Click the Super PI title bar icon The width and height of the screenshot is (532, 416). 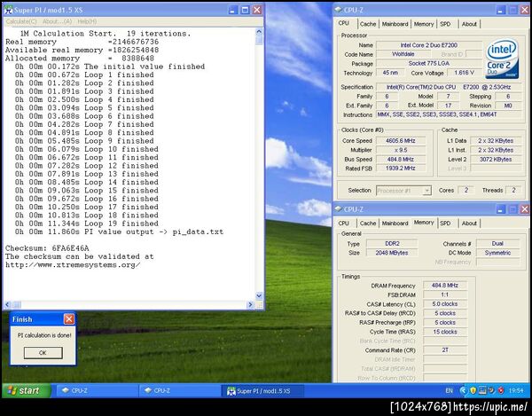(9, 10)
